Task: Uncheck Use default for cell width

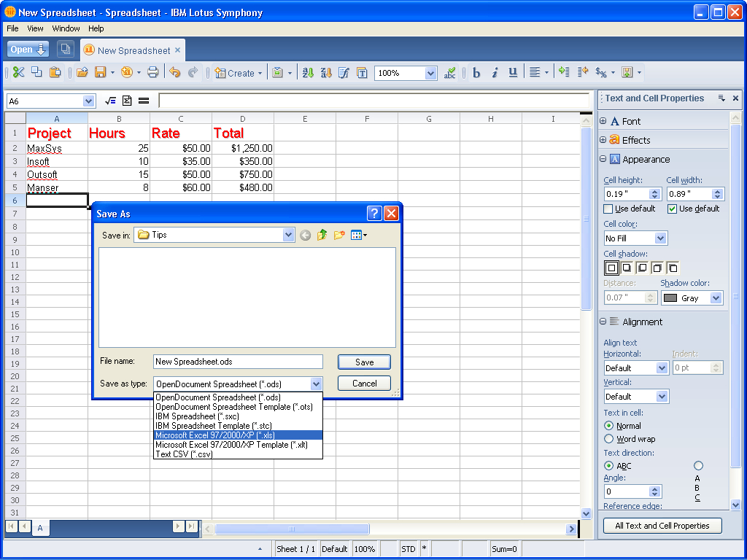Action: [672, 209]
